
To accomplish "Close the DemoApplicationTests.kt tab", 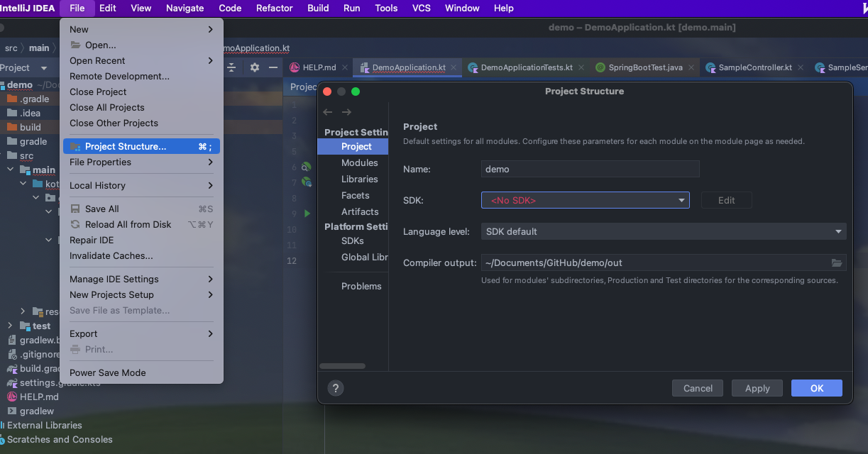I will [x=581, y=67].
